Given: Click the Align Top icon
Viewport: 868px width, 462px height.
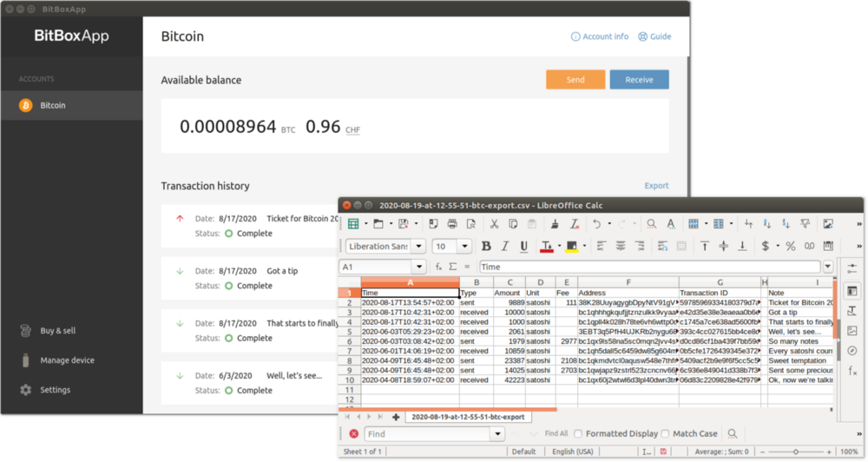Looking at the screenshot, I should pyautogui.click(x=705, y=246).
